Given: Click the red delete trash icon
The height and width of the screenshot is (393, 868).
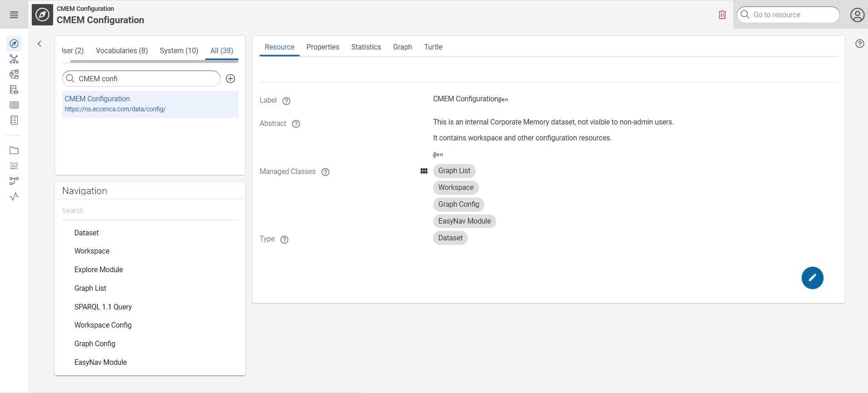Looking at the screenshot, I should pyautogui.click(x=722, y=15).
